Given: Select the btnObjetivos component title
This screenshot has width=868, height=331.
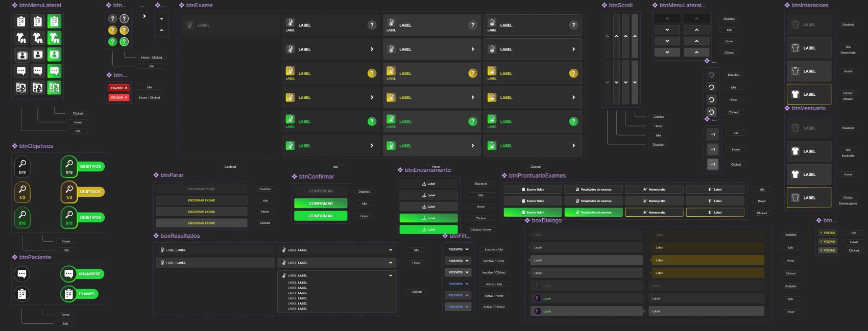Looking at the screenshot, I should [x=36, y=146].
